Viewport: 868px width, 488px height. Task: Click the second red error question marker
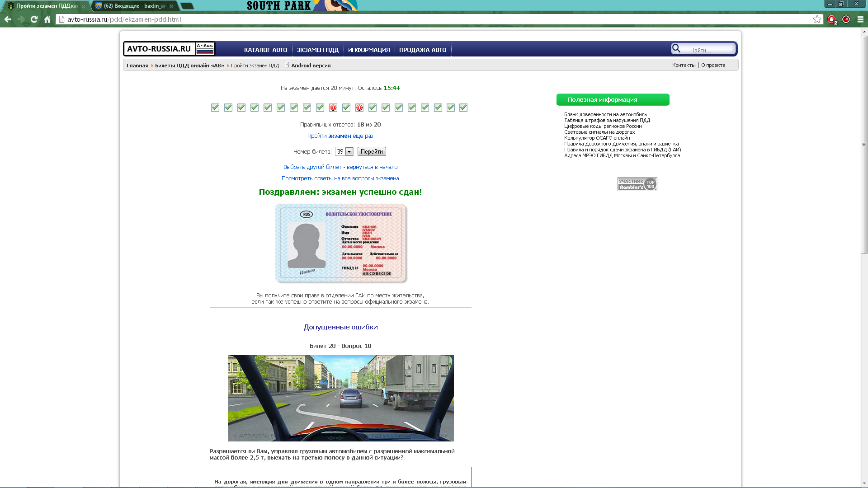click(x=359, y=108)
